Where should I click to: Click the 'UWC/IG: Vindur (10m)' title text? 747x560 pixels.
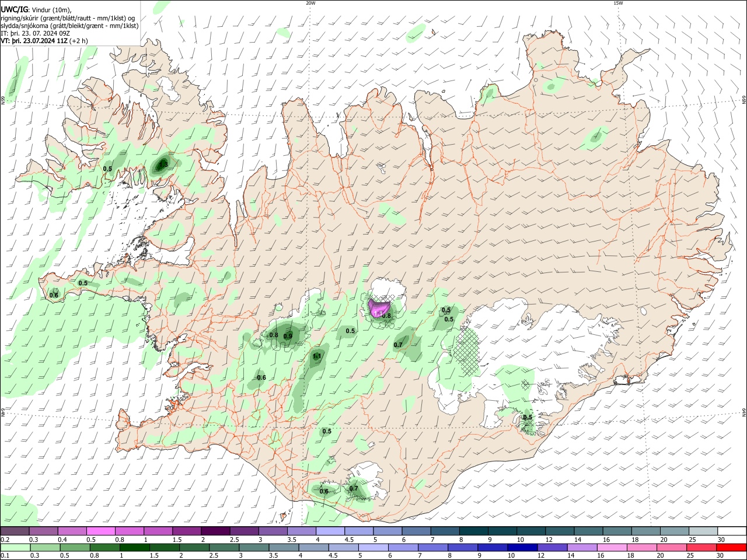[36, 10]
